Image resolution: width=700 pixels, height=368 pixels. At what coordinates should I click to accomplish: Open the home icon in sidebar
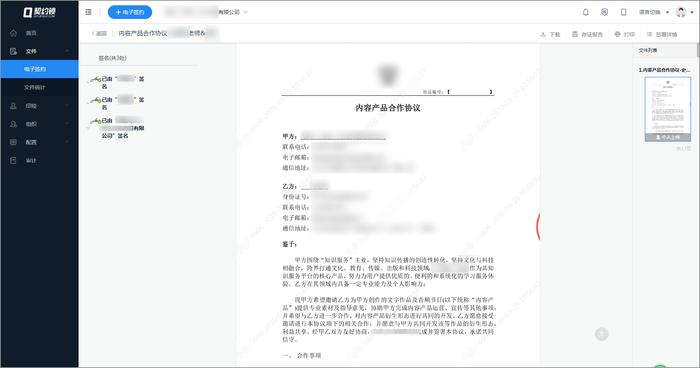[x=13, y=33]
